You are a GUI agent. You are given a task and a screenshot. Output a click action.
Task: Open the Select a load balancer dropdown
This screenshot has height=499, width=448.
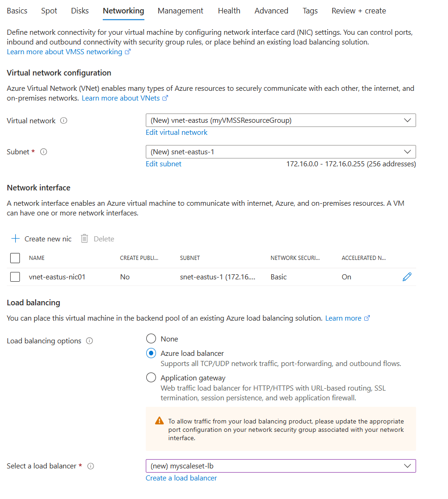(408, 466)
